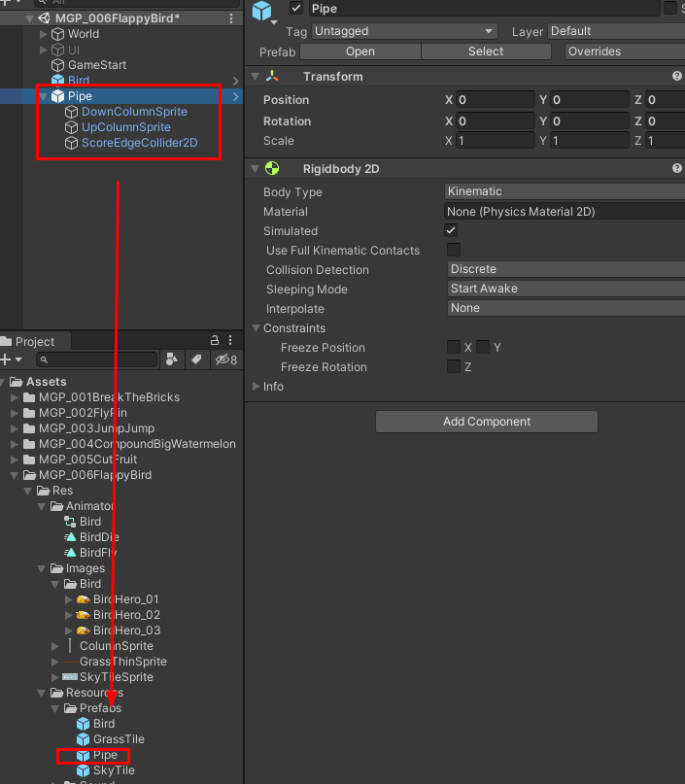Click the Material object field
This screenshot has height=784, width=685.
tap(565, 211)
